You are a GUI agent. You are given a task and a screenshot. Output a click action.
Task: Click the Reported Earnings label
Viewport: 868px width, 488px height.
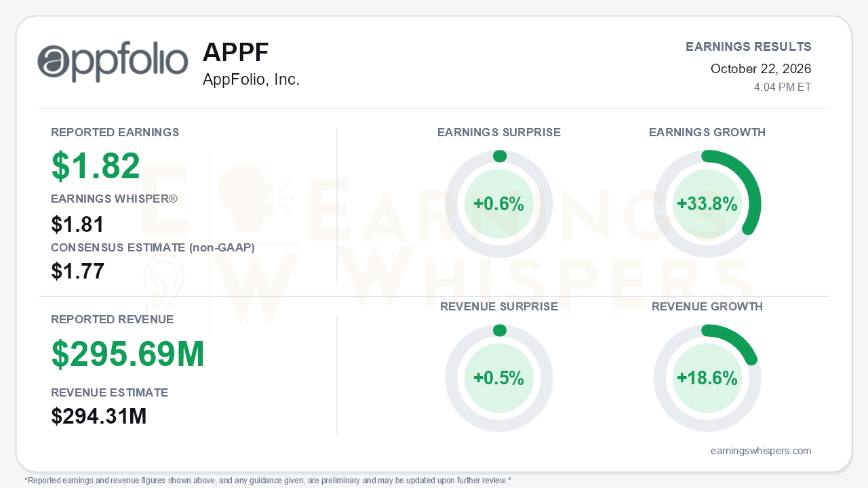coord(115,132)
